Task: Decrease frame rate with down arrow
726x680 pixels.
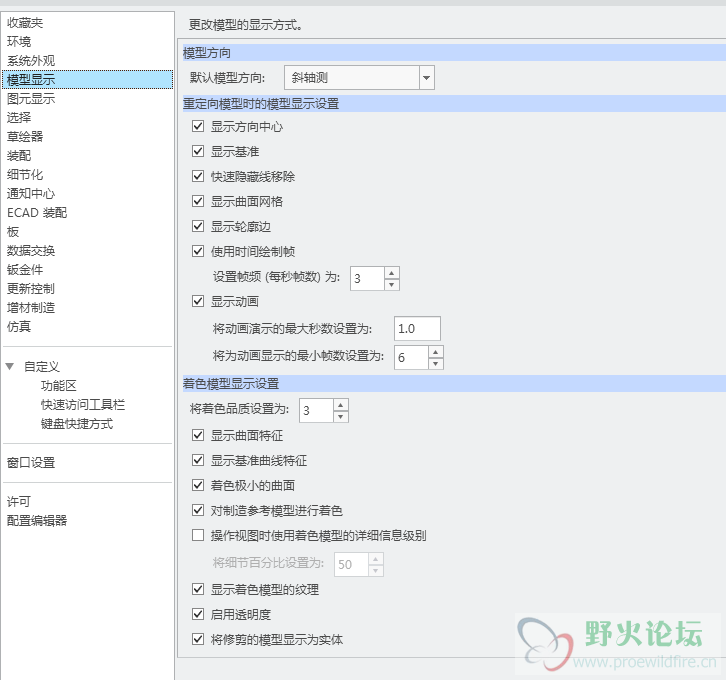Action: [x=392, y=284]
